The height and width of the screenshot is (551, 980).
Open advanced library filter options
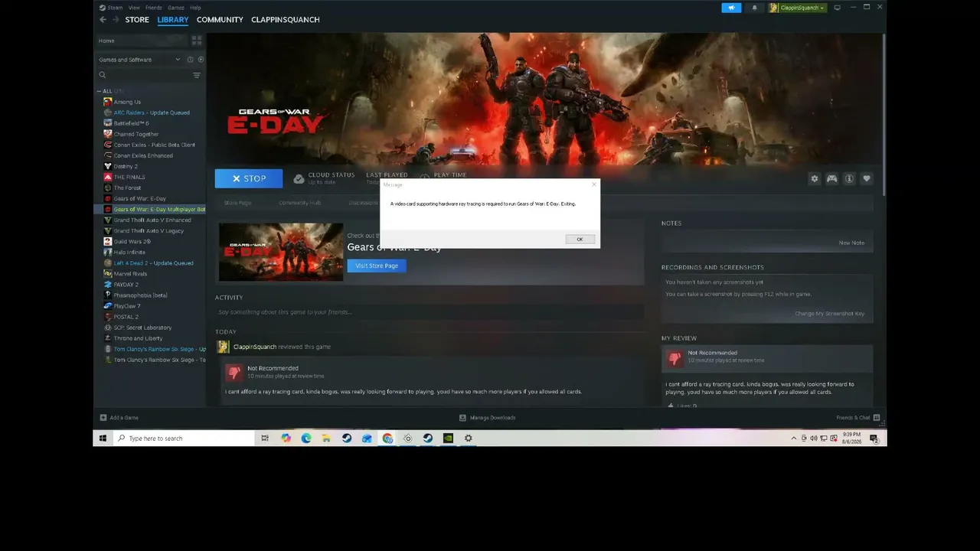pos(197,75)
